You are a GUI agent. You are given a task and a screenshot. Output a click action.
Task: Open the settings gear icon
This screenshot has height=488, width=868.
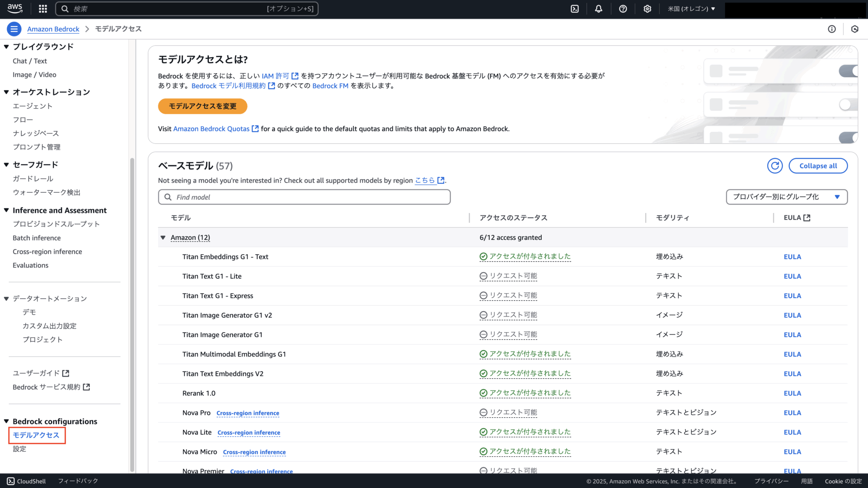(x=647, y=8)
